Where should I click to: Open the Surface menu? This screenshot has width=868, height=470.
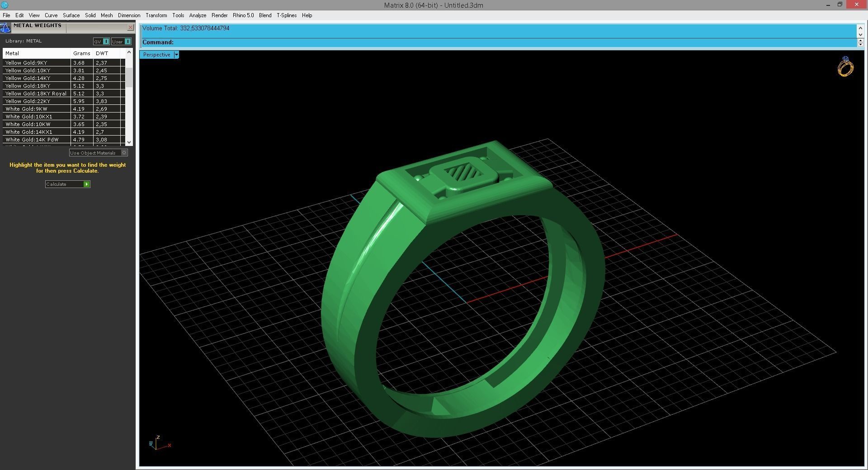(71, 15)
